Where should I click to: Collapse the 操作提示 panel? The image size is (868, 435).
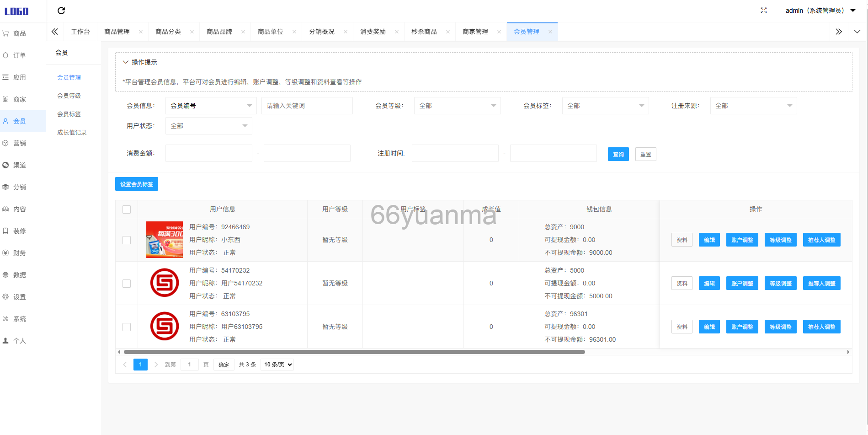tap(125, 62)
